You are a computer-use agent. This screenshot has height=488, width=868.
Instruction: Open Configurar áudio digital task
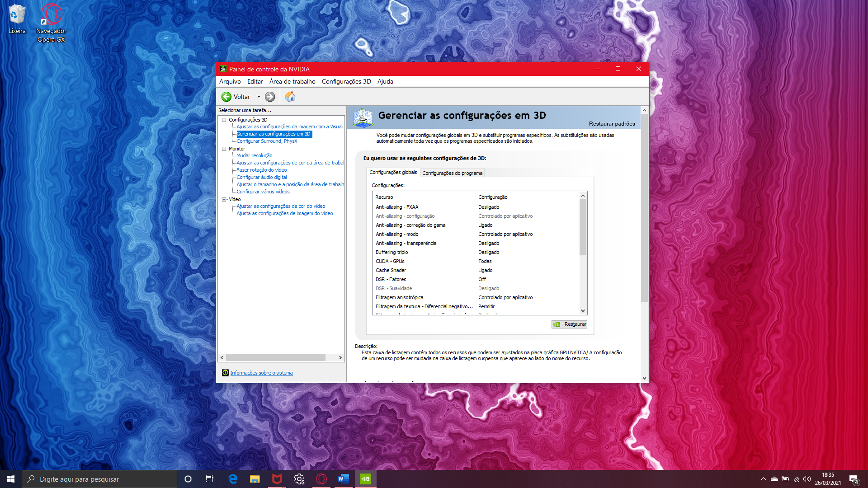point(261,177)
